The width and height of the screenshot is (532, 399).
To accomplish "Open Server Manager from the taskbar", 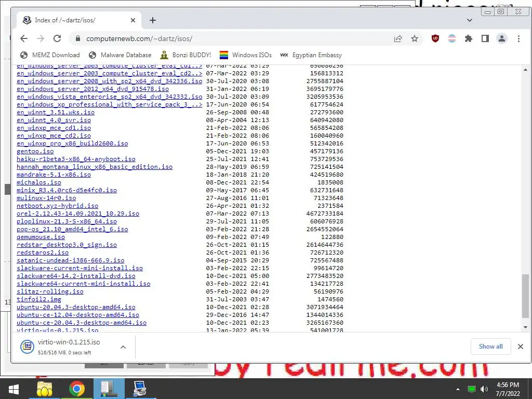I will (109, 389).
